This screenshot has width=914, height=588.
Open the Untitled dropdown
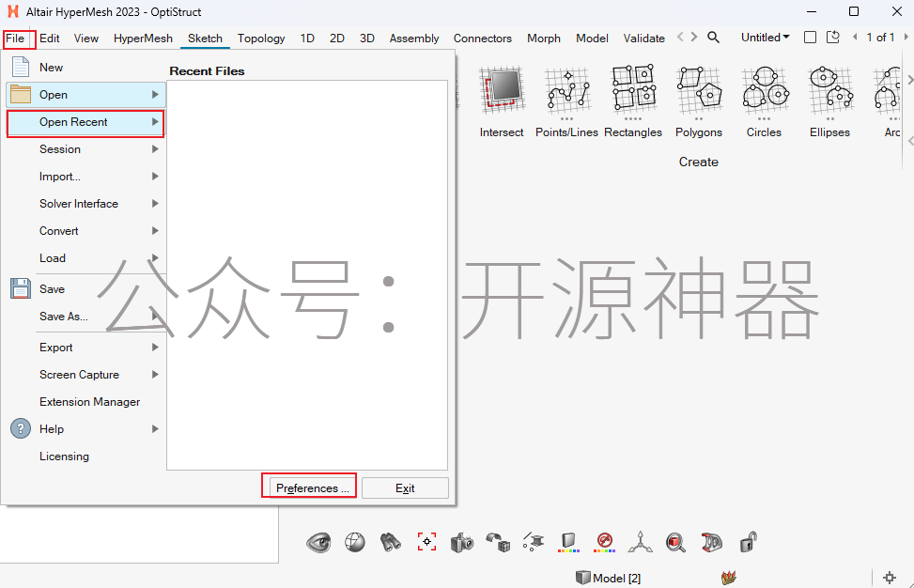(x=765, y=38)
